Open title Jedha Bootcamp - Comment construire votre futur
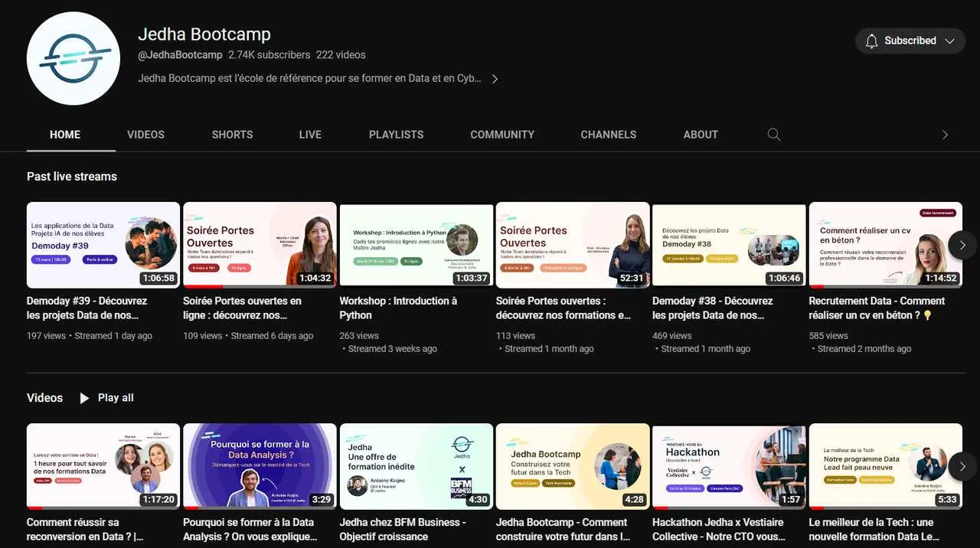Viewport: 980px width, 548px height. click(x=563, y=529)
